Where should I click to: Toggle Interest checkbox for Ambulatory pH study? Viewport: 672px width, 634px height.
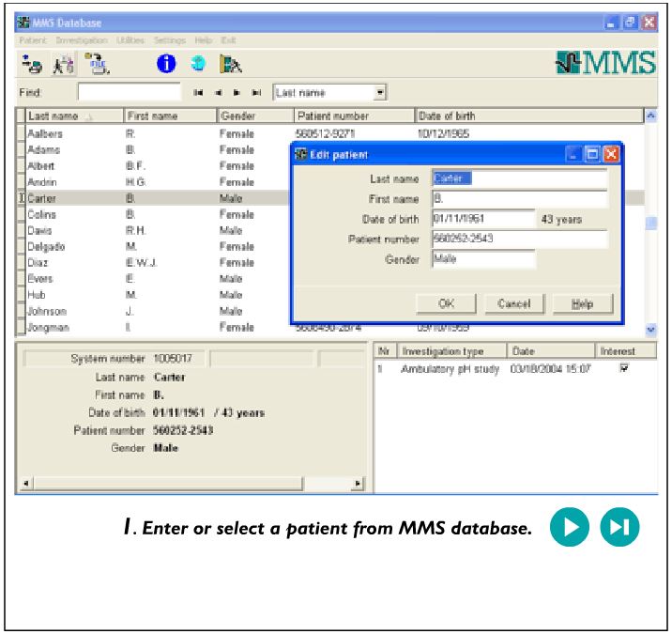coord(623,369)
